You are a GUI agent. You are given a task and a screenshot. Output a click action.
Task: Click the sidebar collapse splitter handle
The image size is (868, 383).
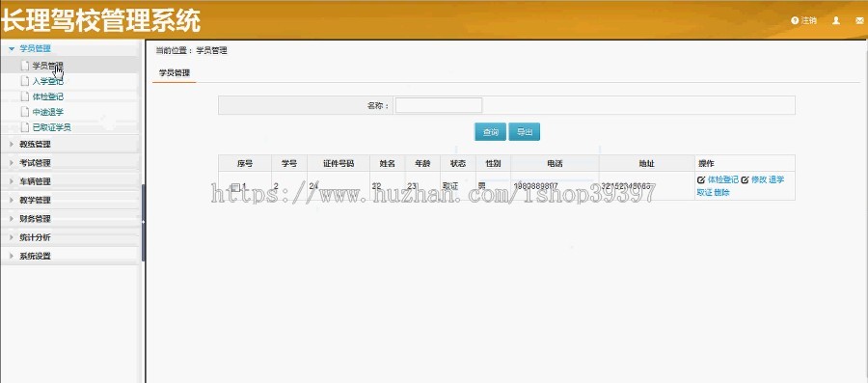point(144,223)
